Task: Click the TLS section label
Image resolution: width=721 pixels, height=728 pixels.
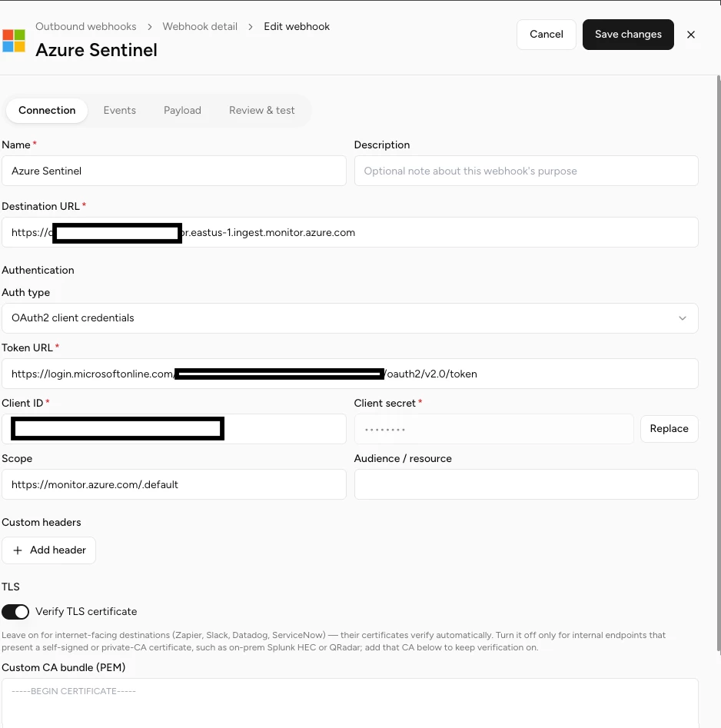Action: pyautogui.click(x=11, y=587)
